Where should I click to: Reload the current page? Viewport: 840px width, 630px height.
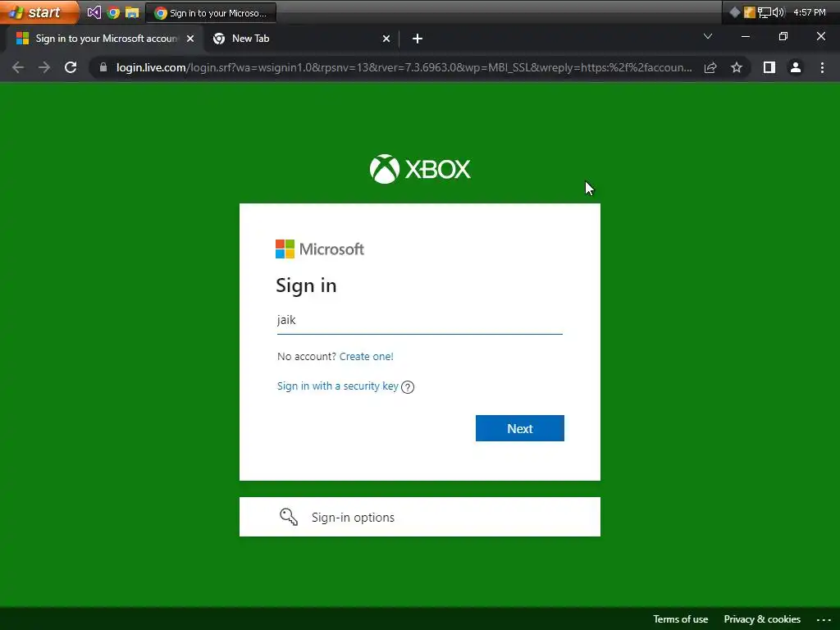pyautogui.click(x=71, y=67)
